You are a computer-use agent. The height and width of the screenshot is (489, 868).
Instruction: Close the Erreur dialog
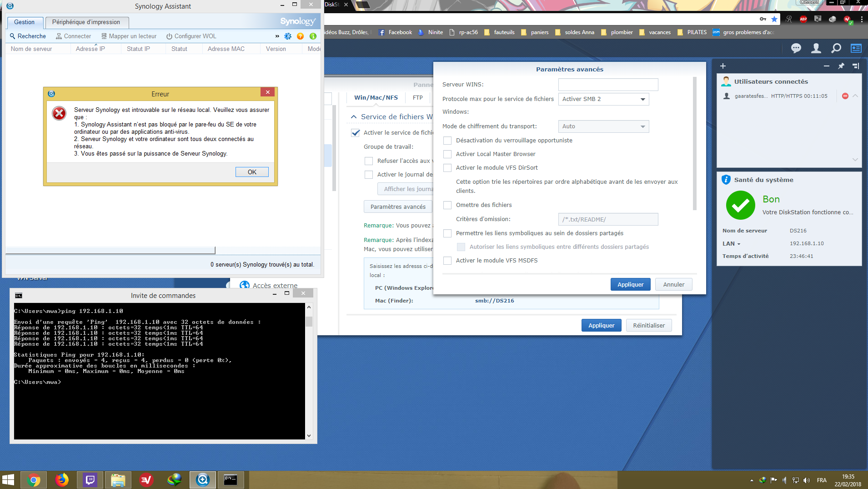click(x=268, y=92)
